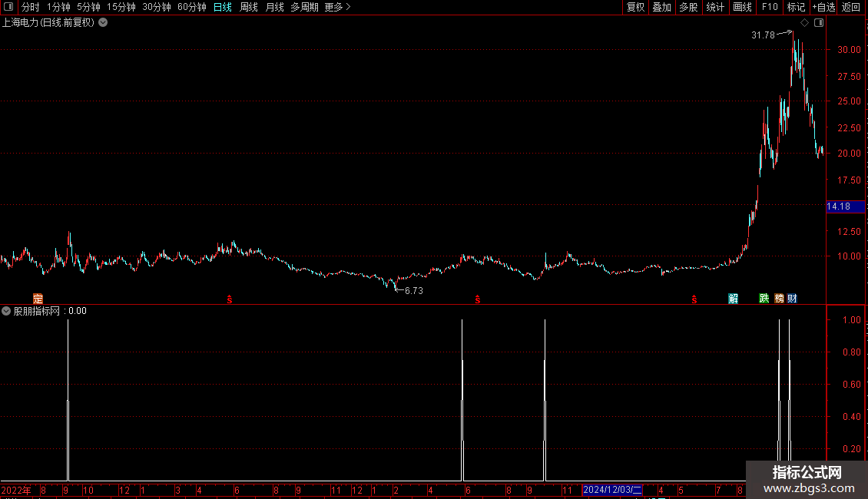Click the 31.78 high price label
Image resolution: width=868 pixels, height=499 pixels.
[x=763, y=35]
